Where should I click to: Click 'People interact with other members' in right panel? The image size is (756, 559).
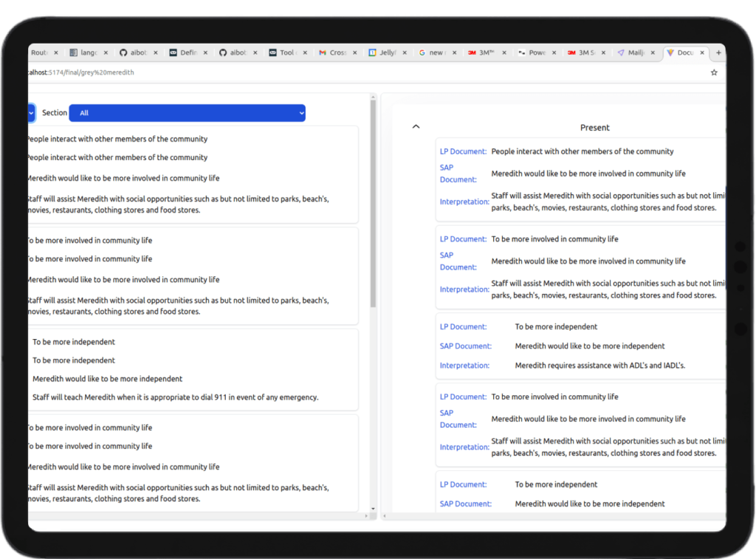pyautogui.click(x=582, y=151)
